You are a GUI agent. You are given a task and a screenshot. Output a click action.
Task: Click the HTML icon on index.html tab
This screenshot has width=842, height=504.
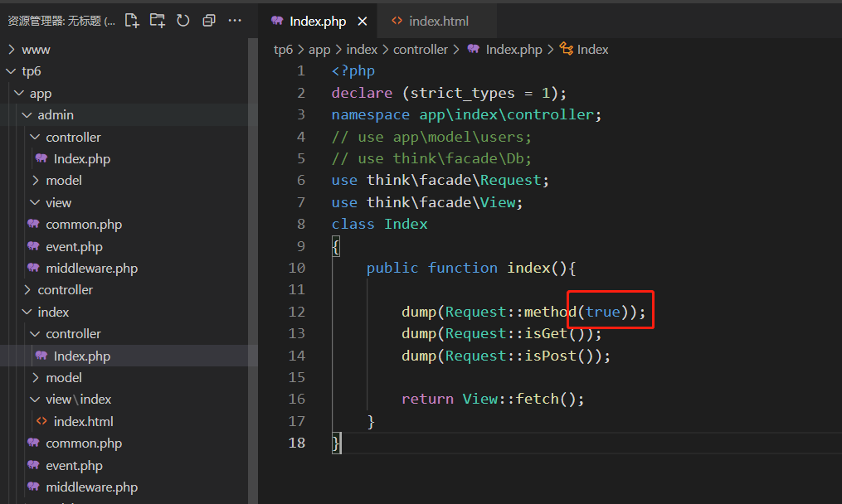point(397,21)
